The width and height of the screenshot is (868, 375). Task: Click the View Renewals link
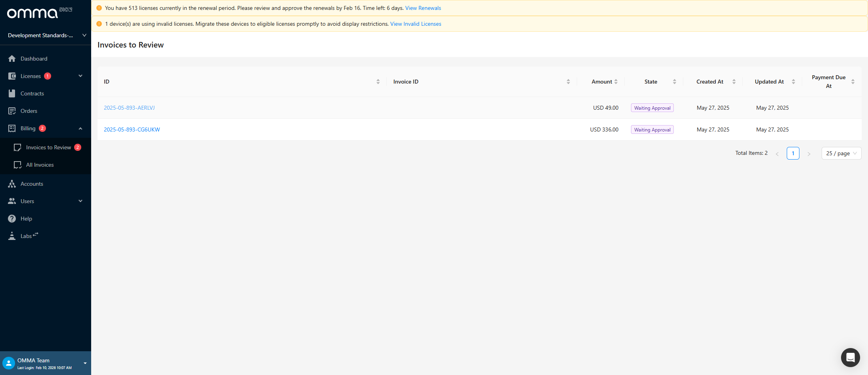click(x=423, y=8)
